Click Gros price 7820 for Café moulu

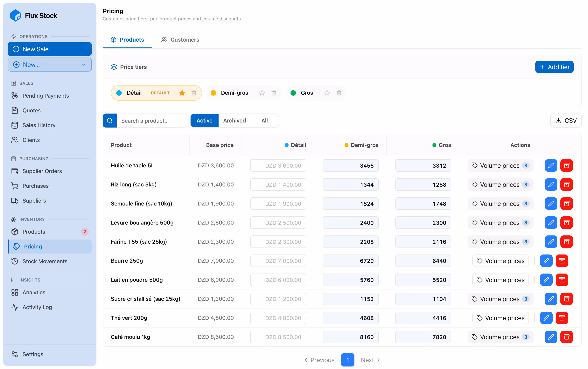[423, 337]
